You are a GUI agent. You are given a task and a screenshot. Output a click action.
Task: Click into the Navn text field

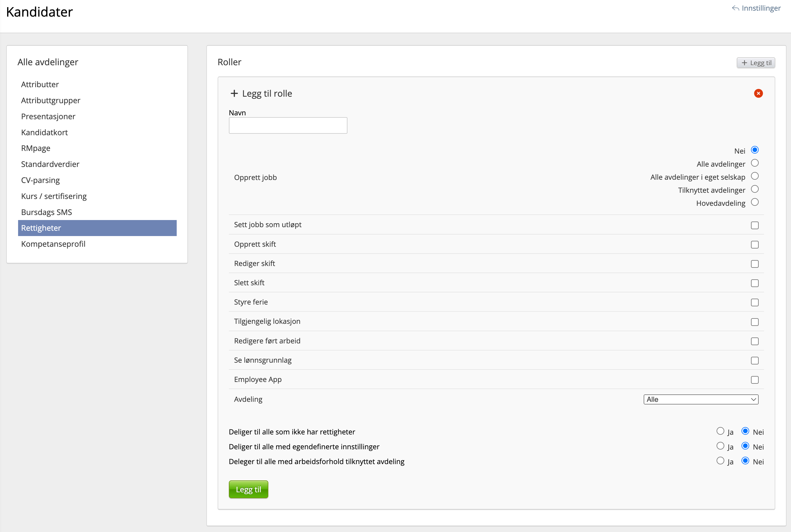click(x=288, y=125)
